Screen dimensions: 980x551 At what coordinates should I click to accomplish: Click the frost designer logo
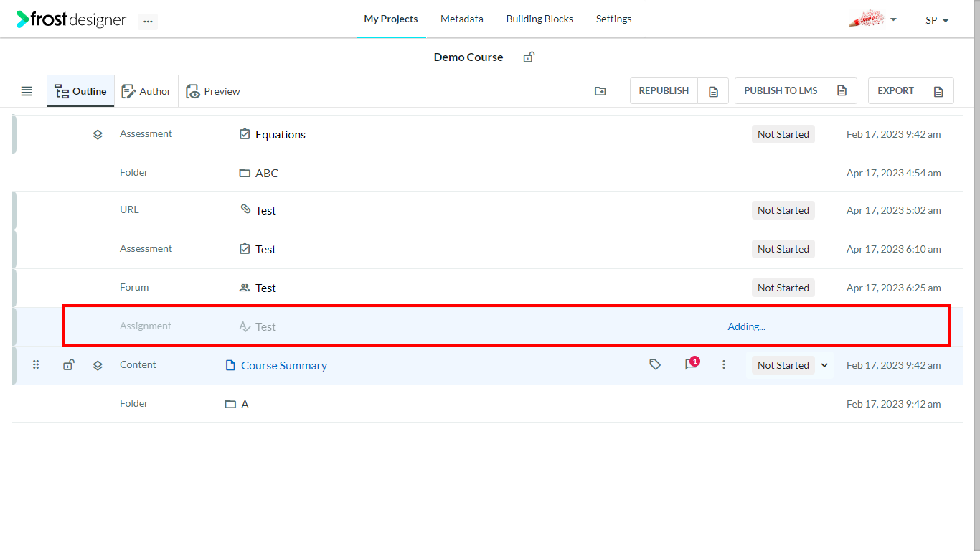[72, 20]
